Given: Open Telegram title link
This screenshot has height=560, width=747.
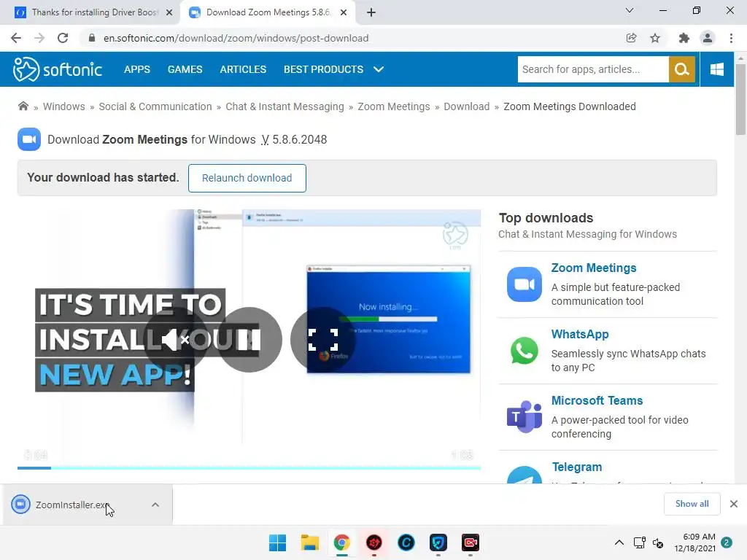Looking at the screenshot, I should tap(577, 467).
